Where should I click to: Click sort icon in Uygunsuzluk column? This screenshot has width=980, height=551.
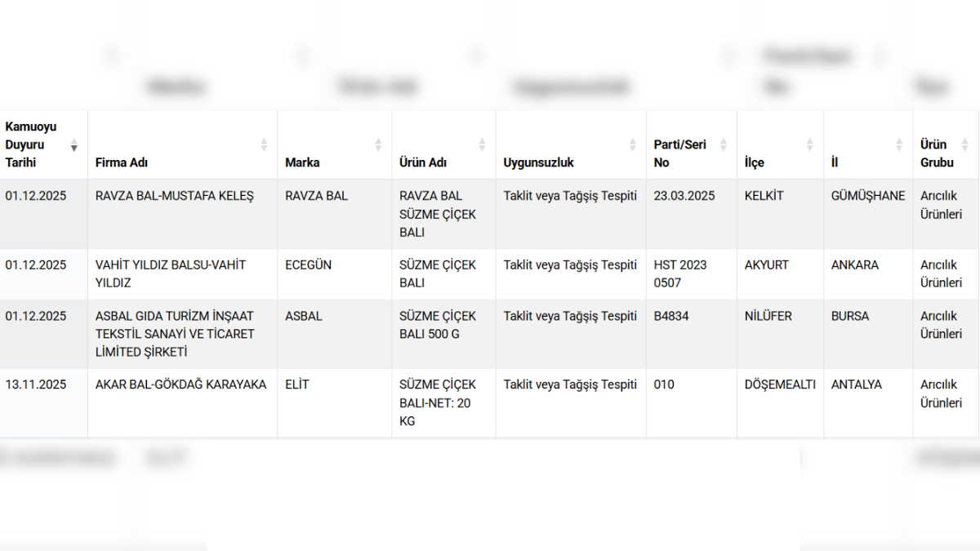tap(632, 144)
